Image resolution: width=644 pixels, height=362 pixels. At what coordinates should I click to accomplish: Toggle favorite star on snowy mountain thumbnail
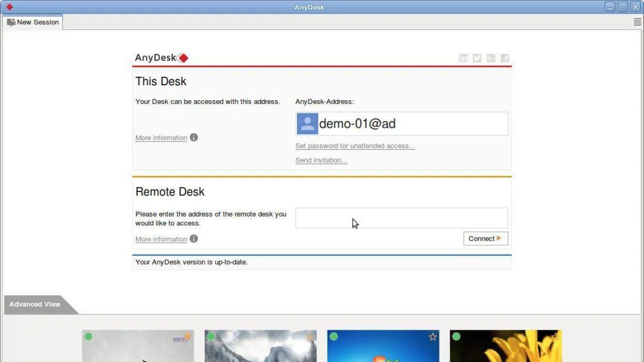pyautogui.click(x=310, y=337)
